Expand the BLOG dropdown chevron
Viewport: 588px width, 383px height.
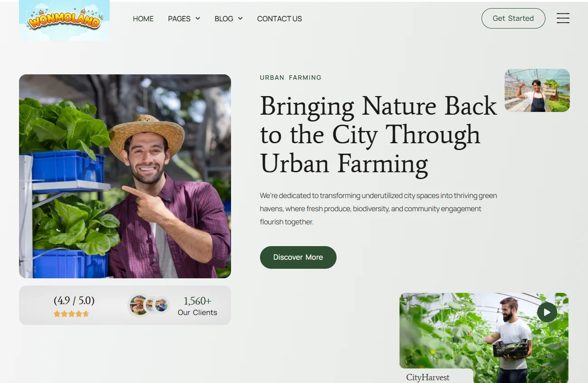(240, 19)
